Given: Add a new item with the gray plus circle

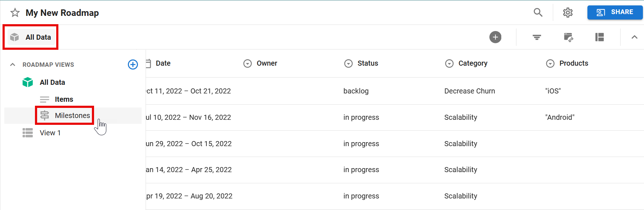Looking at the screenshot, I should (495, 37).
